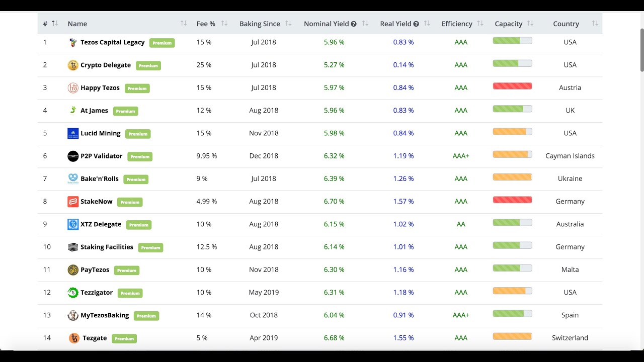Click Tezzigator baking since May 2019
The height and width of the screenshot is (362, 644).
[264, 293]
